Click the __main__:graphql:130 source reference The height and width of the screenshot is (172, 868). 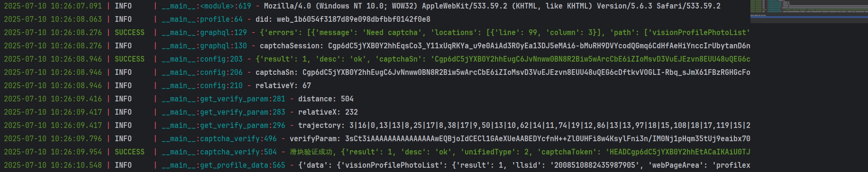click(x=204, y=46)
